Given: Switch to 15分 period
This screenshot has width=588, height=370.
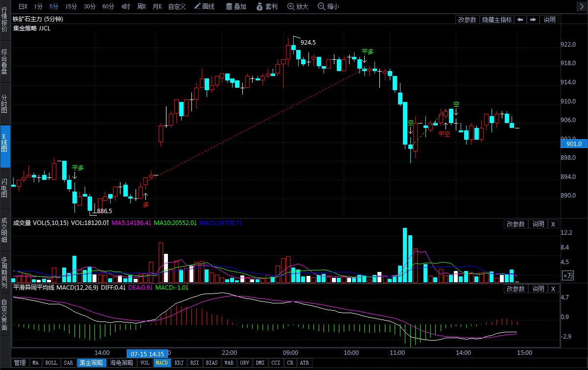Looking at the screenshot, I should coord(71,6).
